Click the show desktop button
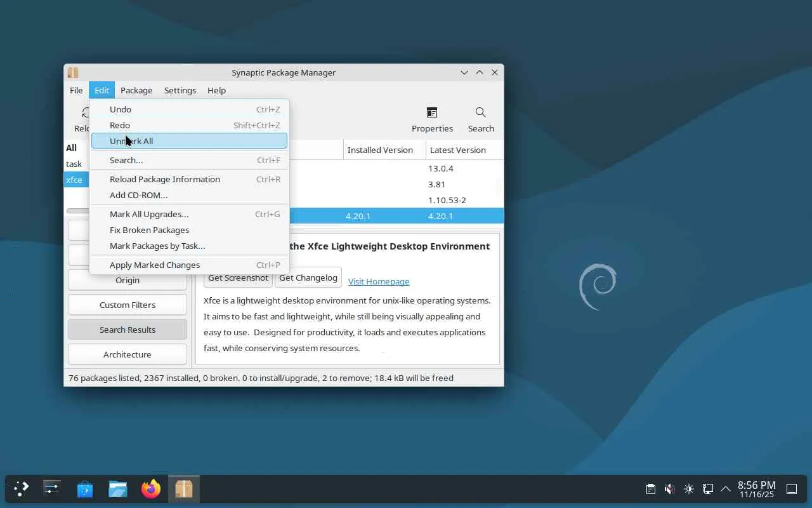The height and width of the screenshot is (508, 812). 792,489
